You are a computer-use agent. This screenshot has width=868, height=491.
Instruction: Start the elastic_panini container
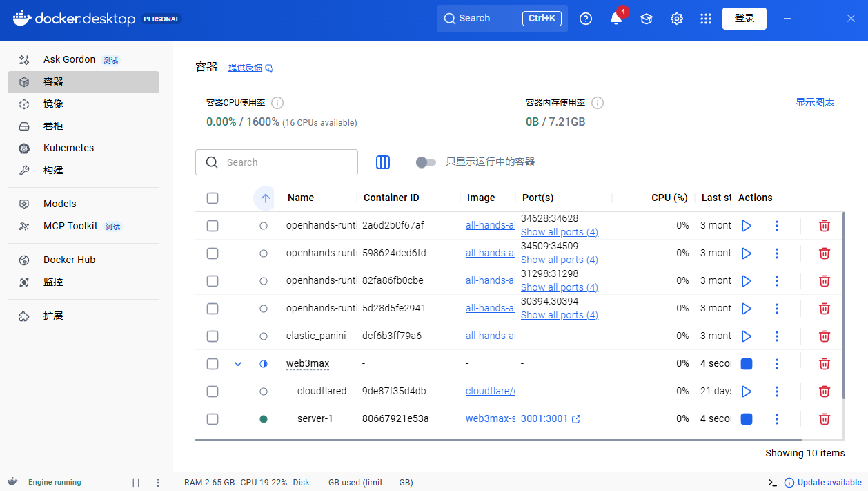(x=746, y=336)
